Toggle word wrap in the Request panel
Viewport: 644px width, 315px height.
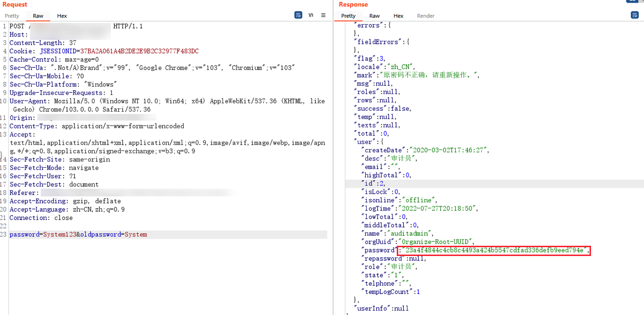click(x=298, y=15)
